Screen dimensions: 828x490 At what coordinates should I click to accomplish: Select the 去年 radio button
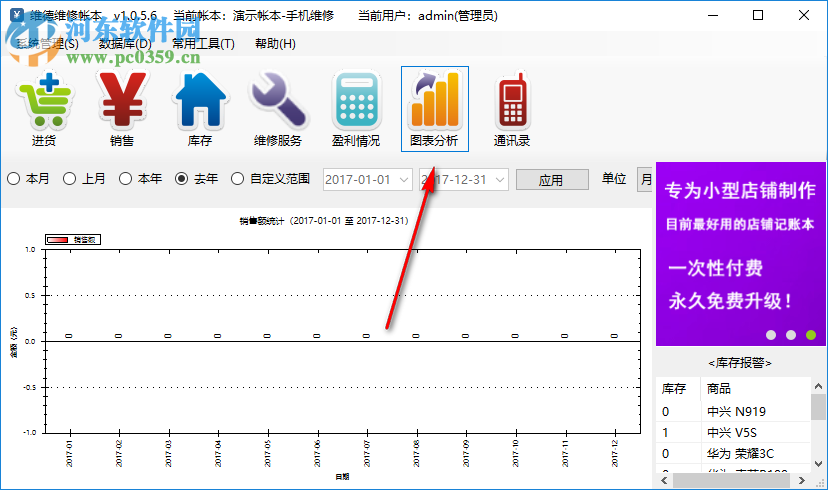[x=196, y=179]
